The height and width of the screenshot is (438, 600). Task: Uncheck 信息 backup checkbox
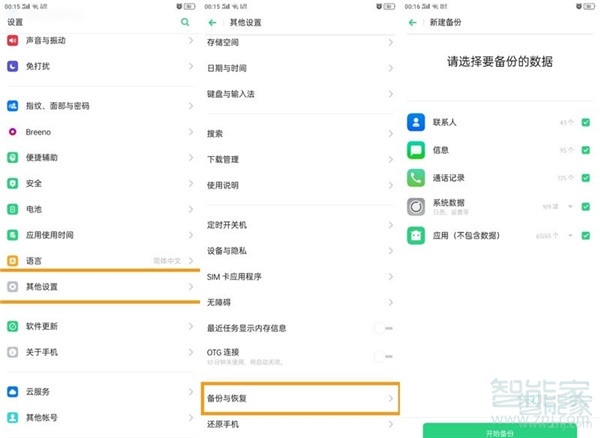pos(585,150)
